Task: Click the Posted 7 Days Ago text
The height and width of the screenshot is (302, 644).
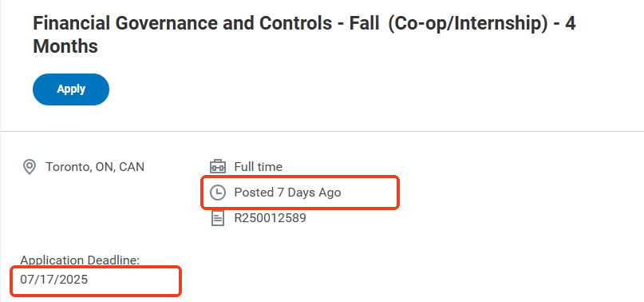Action: pos(287,192)
